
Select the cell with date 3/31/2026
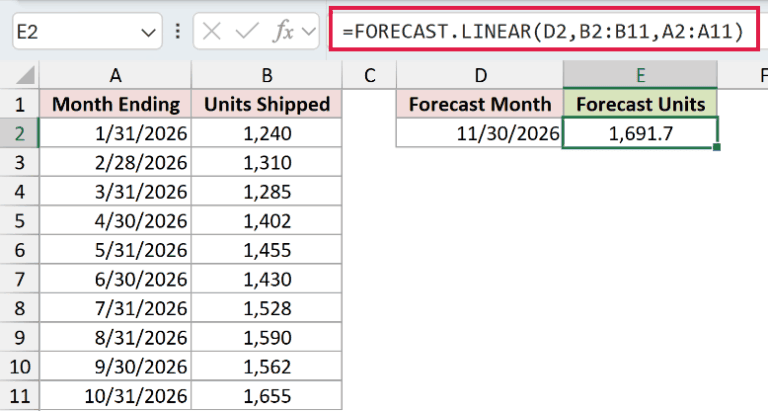[x=115, y=192]
